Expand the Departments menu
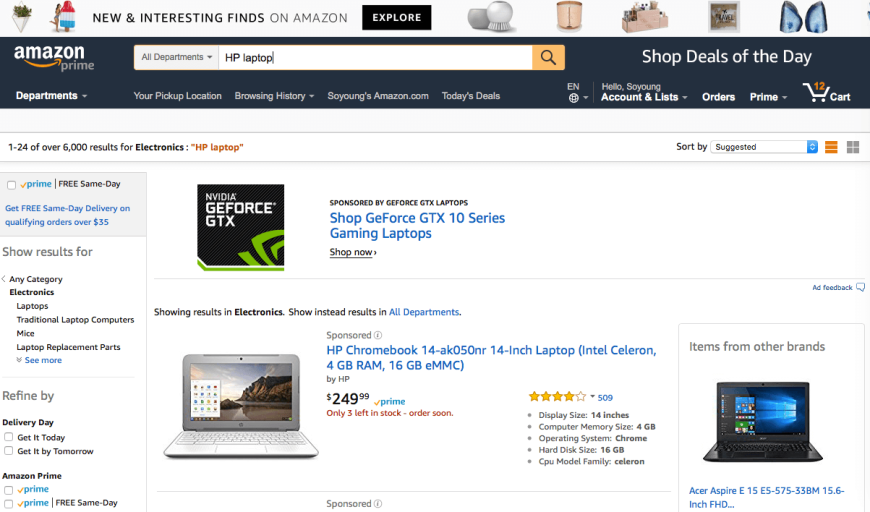Viewport: 870px width, 512px height. click(x=51, y=95)
